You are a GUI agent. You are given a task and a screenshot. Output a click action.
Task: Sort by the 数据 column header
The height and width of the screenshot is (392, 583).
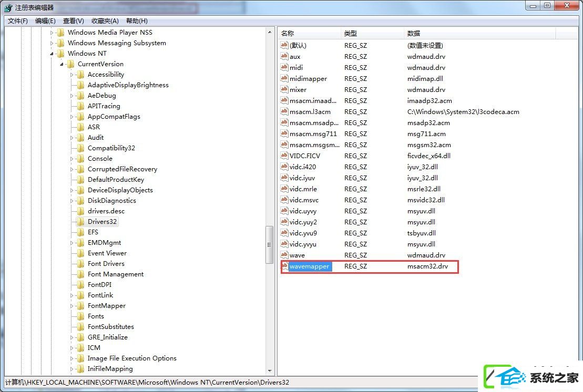click(479, 34)
